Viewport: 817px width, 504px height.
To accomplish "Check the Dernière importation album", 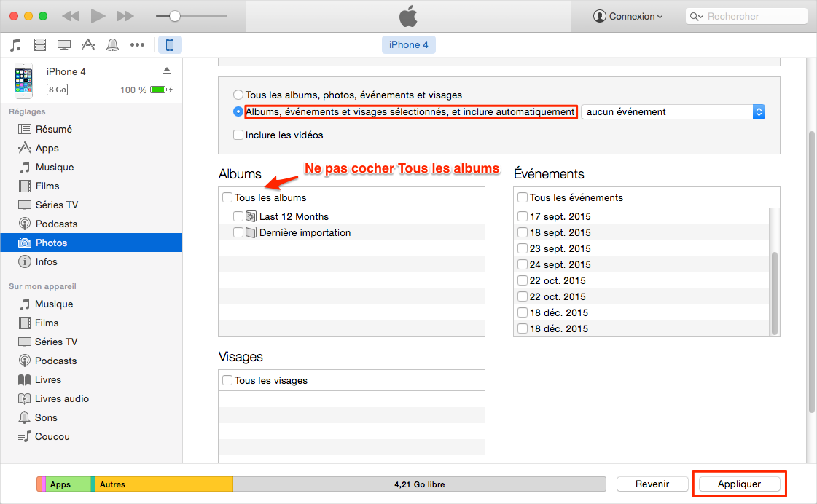I will click(x=238, y=232).
